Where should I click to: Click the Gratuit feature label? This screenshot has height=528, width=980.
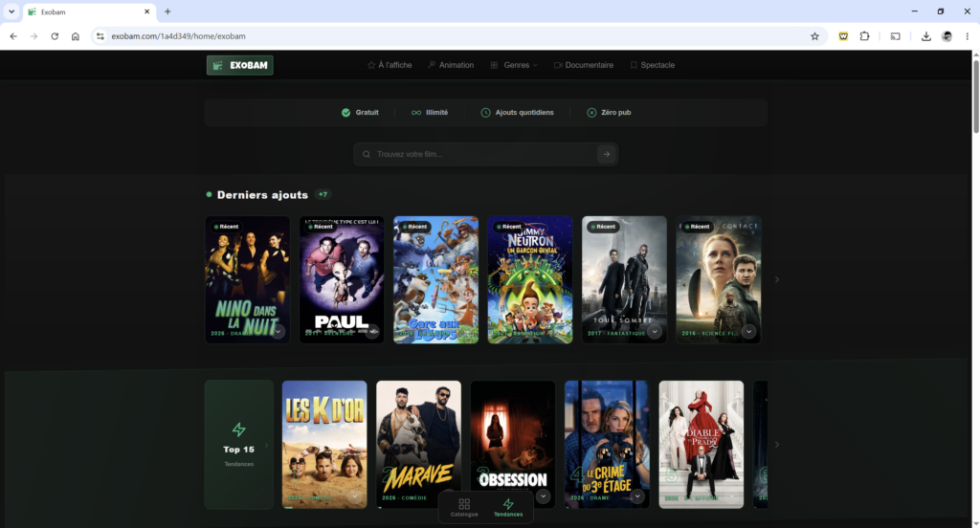360,113
